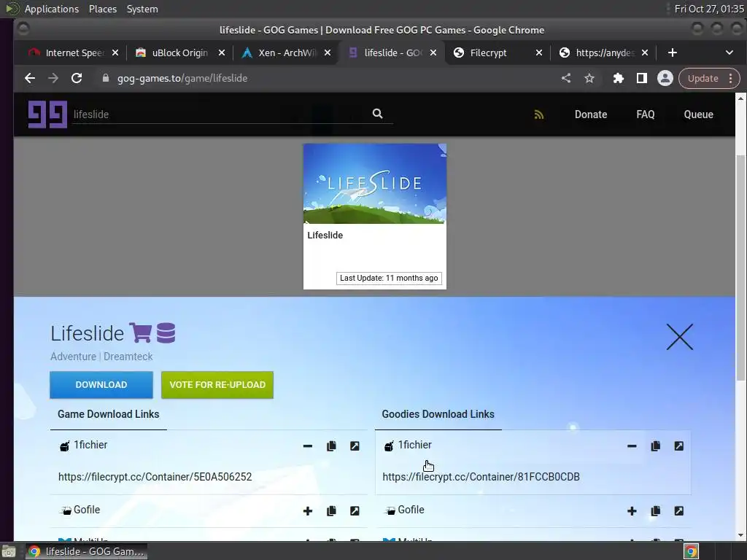Open the RSS feed icon
Screen dimensions: 747x560
point(539,114)
